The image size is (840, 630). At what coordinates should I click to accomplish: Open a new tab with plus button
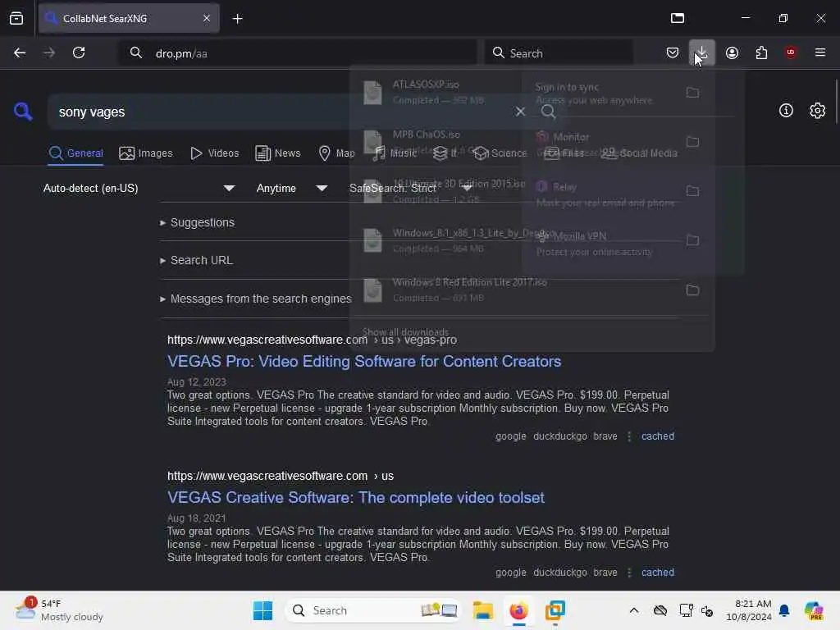point(237,19)
